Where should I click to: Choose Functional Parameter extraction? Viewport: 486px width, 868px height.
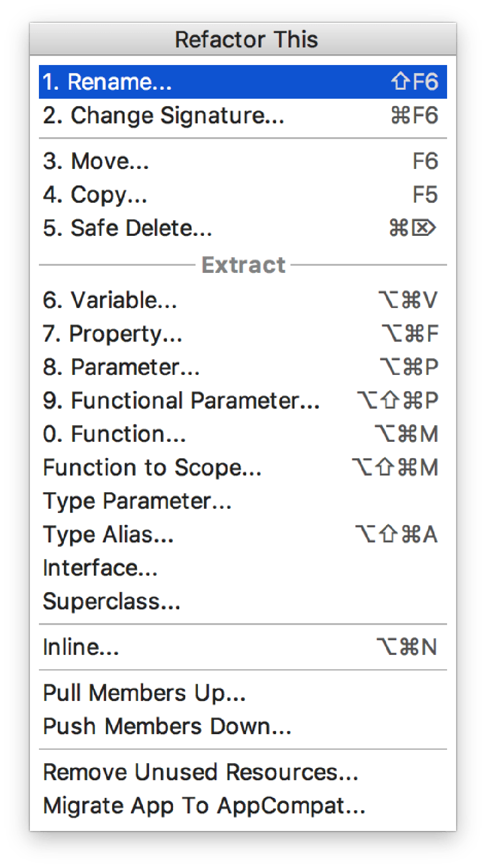coord(181,401)
